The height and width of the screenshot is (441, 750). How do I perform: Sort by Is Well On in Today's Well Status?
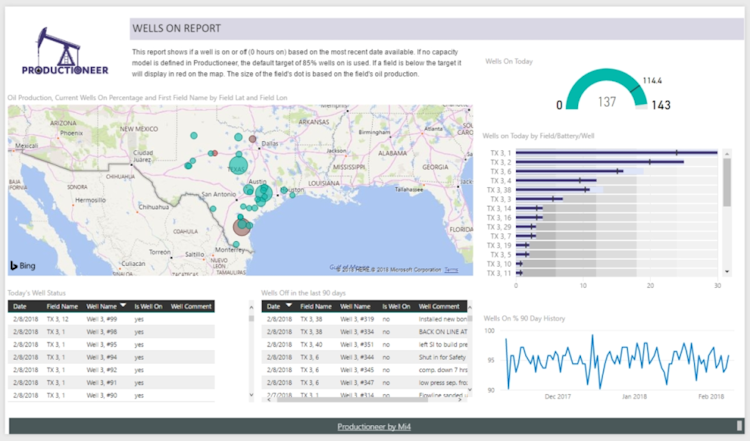point(146,306)
